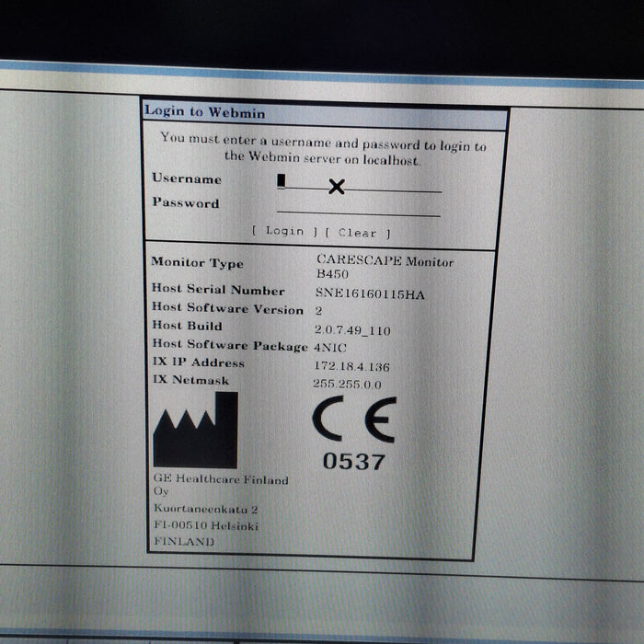Click the 'Username' label

coord(187,178)
